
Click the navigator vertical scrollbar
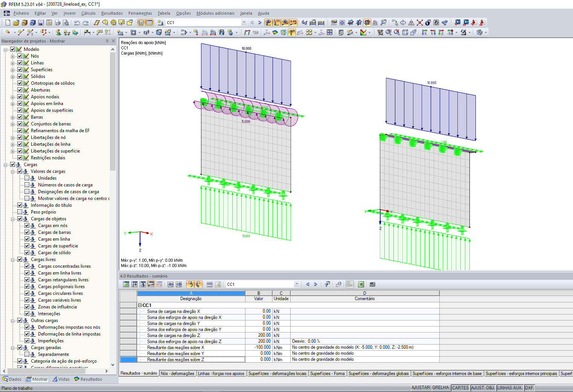pyautogui.click(x=113, y=111)
